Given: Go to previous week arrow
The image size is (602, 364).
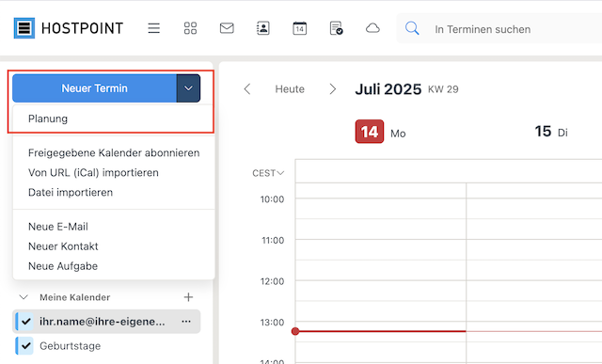Looking at the screenshot, I should pyautogui.click(x=247, y=89).
